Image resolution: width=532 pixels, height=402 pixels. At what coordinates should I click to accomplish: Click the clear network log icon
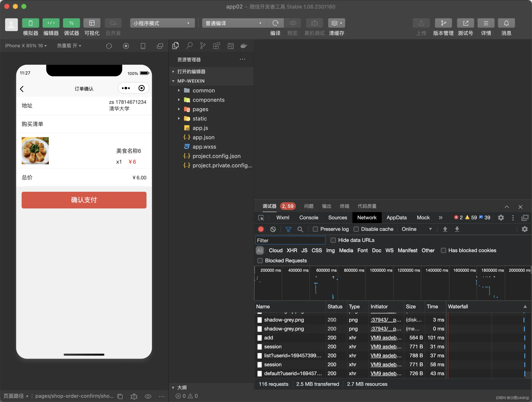coord(273,229)
